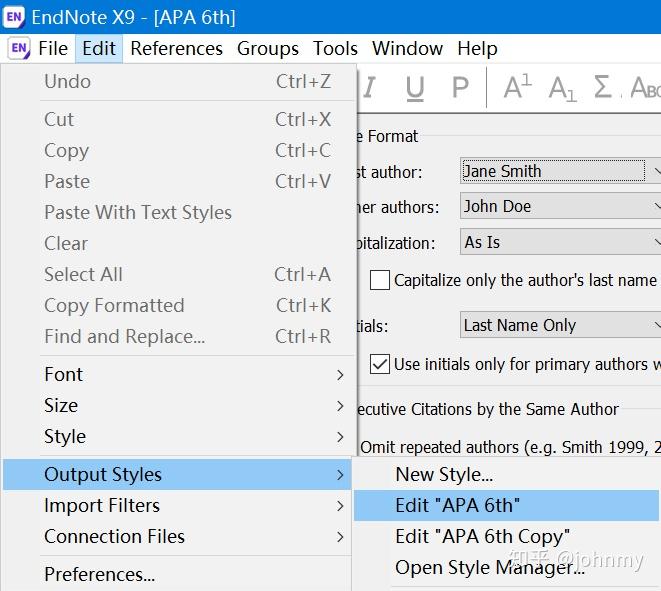This screenshot has width=661, height=591.
Task: Uncheck Use initials only for primary authors
Action: pos(379,364)
